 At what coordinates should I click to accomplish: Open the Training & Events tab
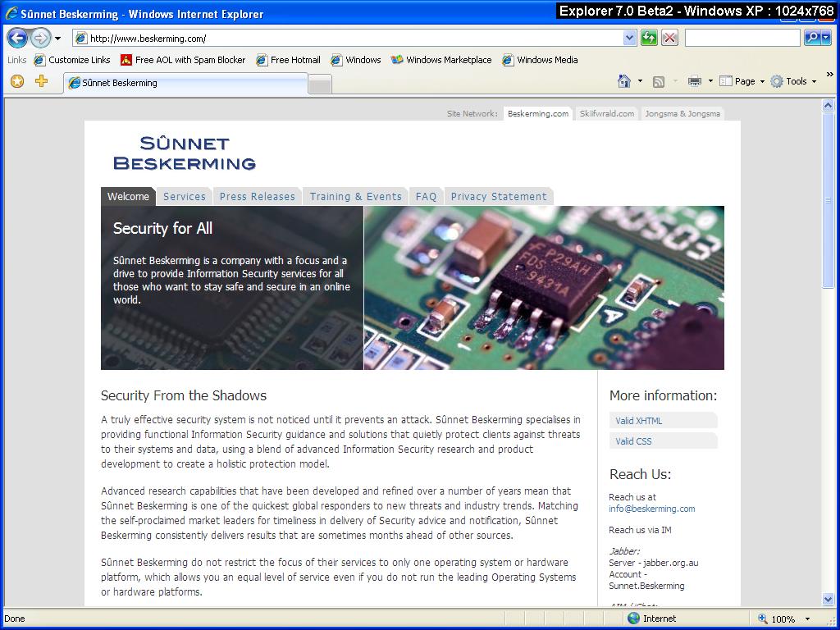coord(356,197)
